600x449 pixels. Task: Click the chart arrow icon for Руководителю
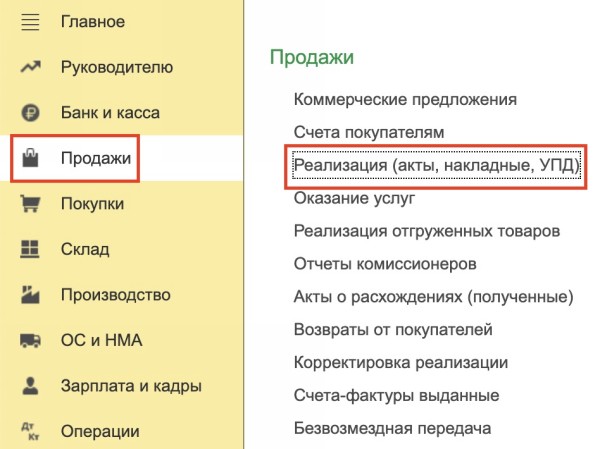coord(30,67)
